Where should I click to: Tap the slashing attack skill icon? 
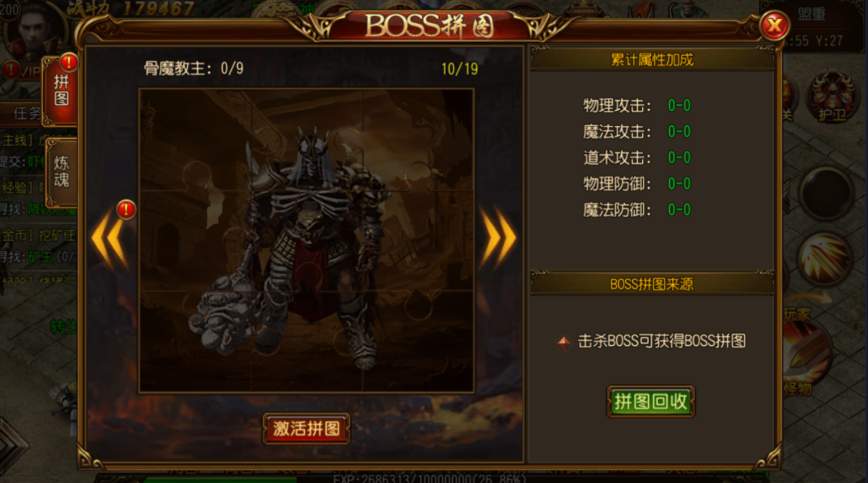(x=825, y=259)
